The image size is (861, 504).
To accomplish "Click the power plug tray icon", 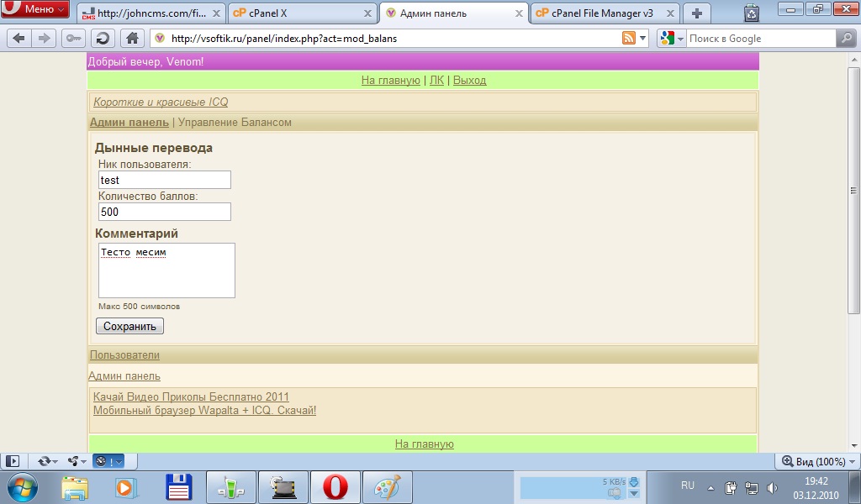I will [731, 487].
